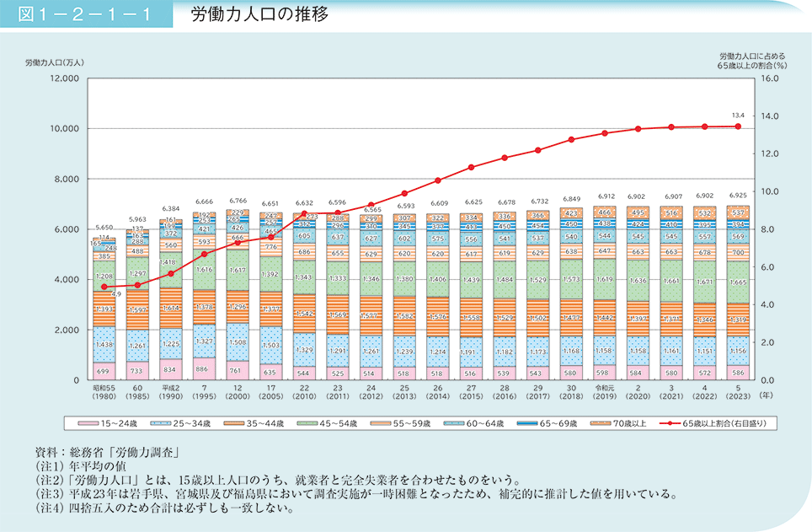Click the 令和元 (2019) x-axis label
The width and height of the screenshot is (812, 532).
[x=601, y=394]
